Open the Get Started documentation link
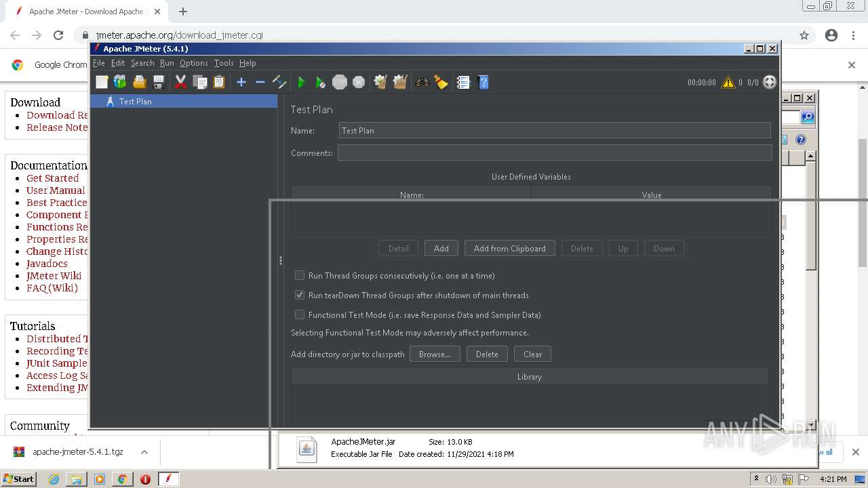Image resolution: width=868 pixels, height=488 pixels. (x=53, y=178)
